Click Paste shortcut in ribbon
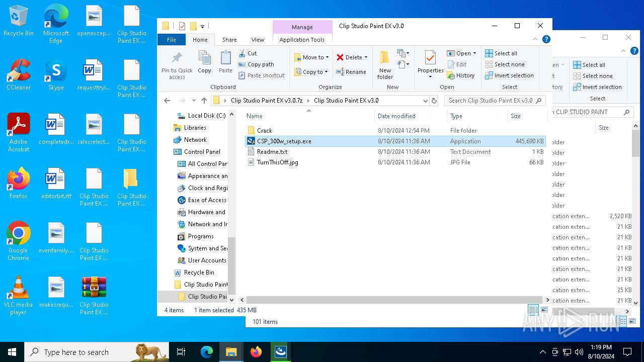 coord(261,75)
